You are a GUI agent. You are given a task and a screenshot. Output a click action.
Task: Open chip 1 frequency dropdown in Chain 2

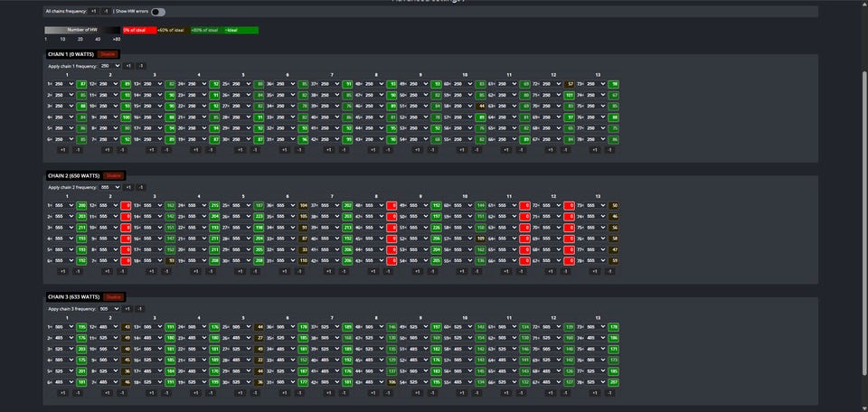pyautogui.click(x=63, y=206)
